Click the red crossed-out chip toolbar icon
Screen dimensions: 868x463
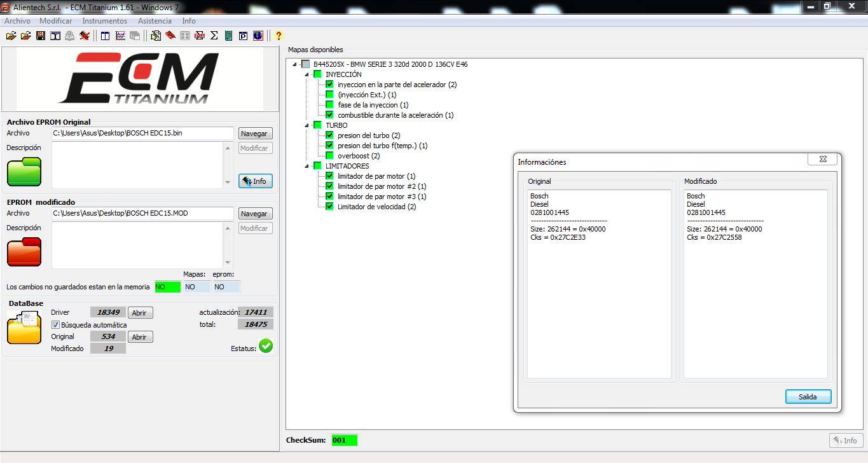pyautogui.click(x=84, y=36)
